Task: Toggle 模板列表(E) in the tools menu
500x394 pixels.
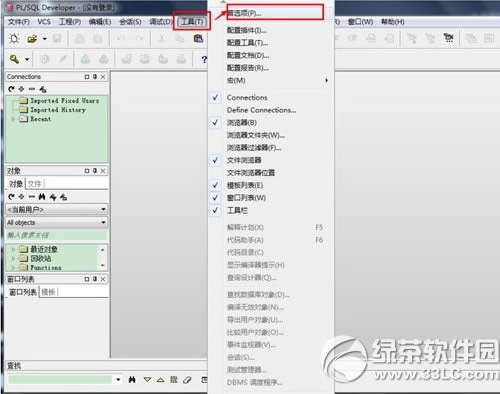Action: (x=245, y=185)
